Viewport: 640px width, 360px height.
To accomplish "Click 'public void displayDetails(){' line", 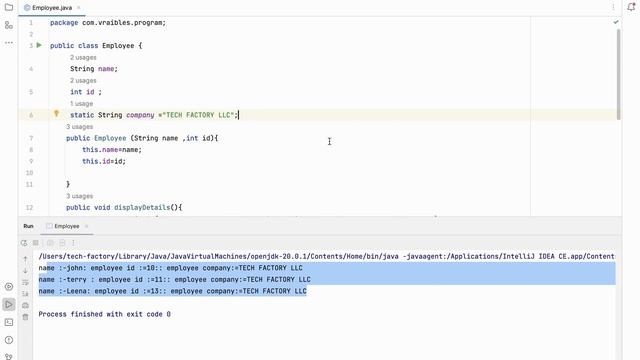I will coord(124,208).
